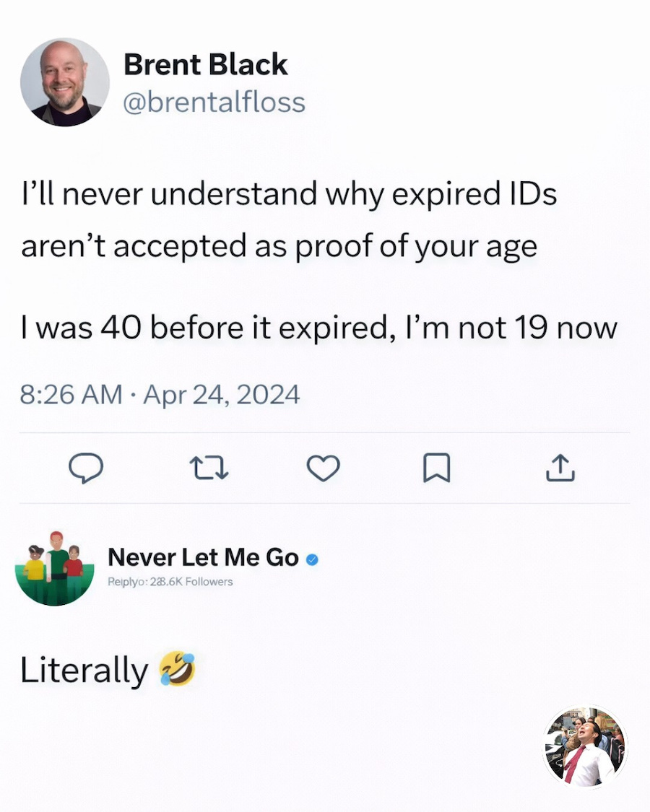This screenshot has height=812, width=650.
Task: Open Brent Black's profile picture
Action: pyautogui.click(x=65, y=82)
